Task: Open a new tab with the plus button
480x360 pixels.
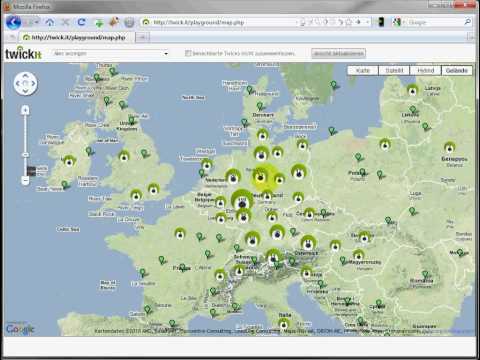Action: (142, 37)
